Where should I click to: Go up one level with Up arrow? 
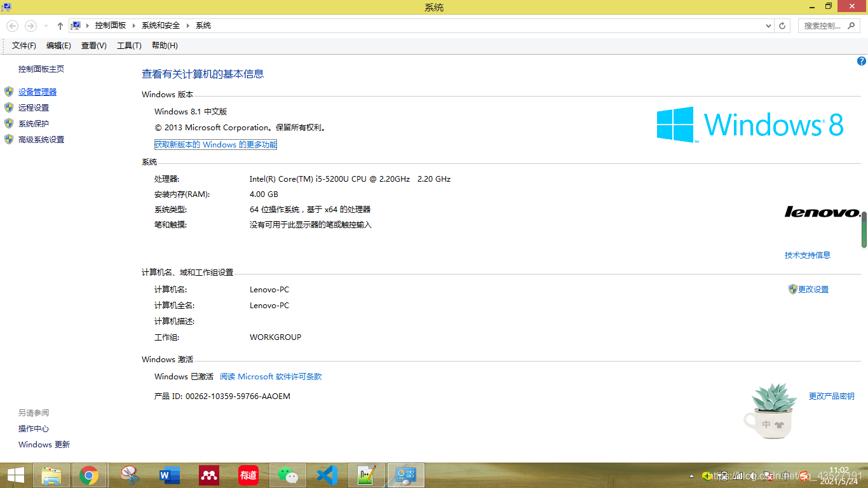tap(60, 26)
